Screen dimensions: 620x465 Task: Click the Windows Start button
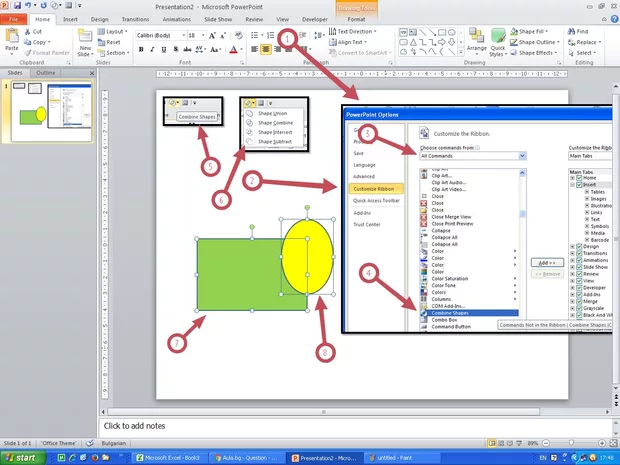coord(22,457)
